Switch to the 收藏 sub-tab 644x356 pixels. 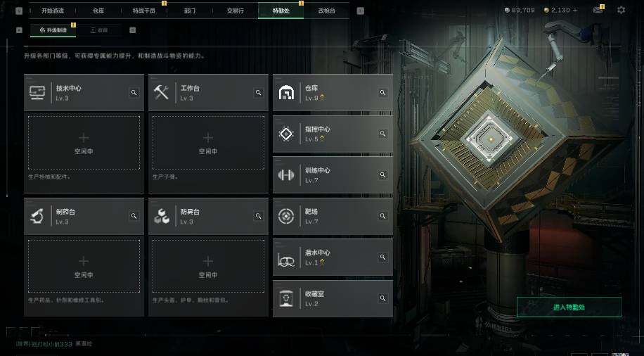(99, 30)
